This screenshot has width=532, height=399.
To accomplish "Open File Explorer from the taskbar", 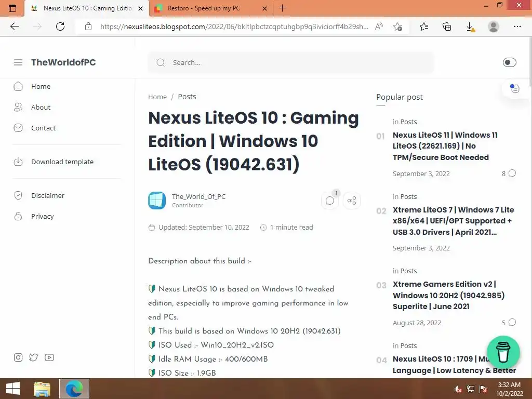I will click(x=42, y=389).
